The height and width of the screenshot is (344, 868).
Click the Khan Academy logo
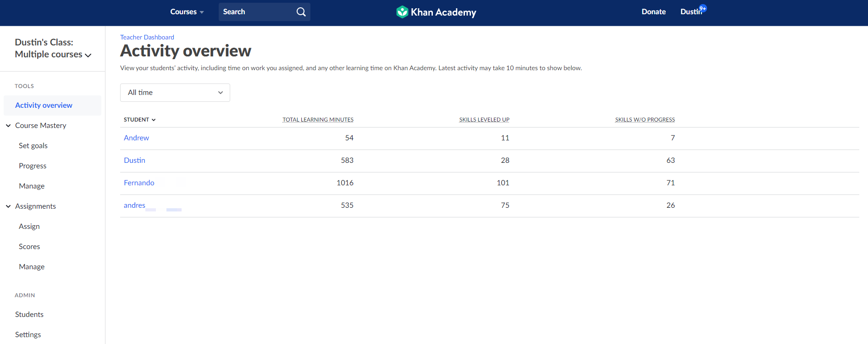[x=436, y=12]
